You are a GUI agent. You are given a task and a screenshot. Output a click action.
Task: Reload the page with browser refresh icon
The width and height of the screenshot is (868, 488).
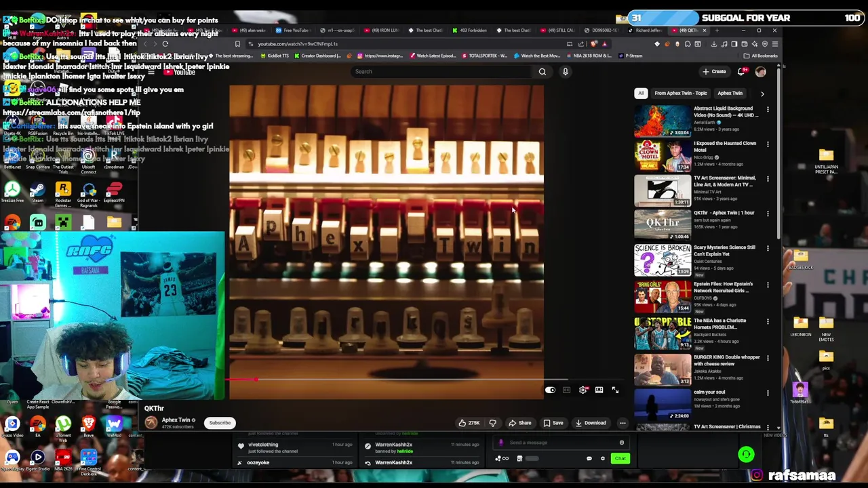165,44
